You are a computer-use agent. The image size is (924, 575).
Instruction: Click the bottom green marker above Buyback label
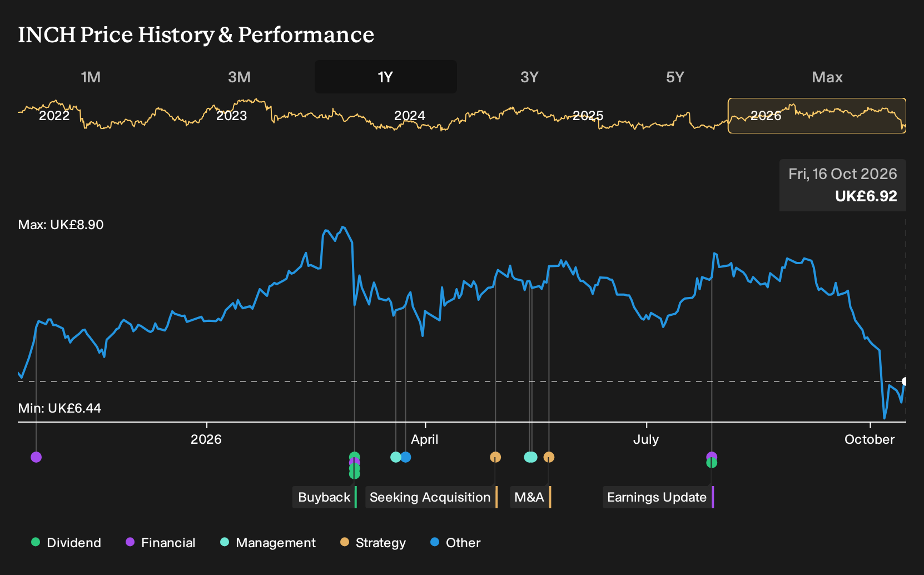pos(354,474)
